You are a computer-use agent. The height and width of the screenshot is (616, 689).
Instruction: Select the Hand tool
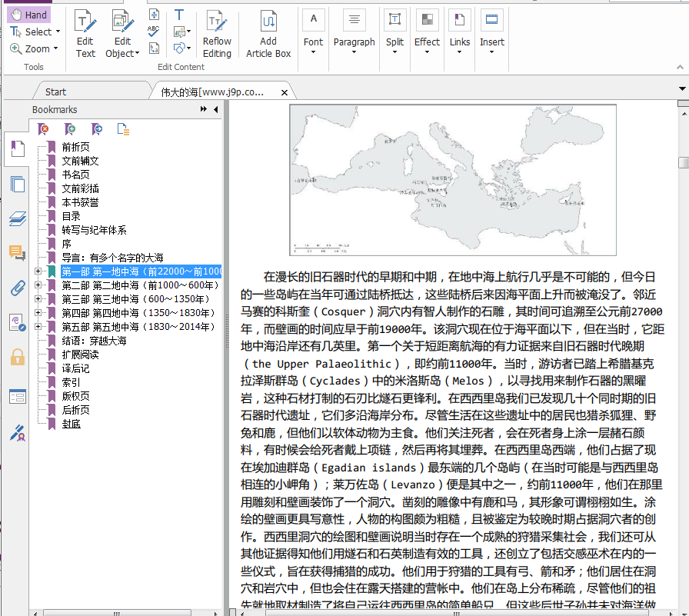[28, 15]
